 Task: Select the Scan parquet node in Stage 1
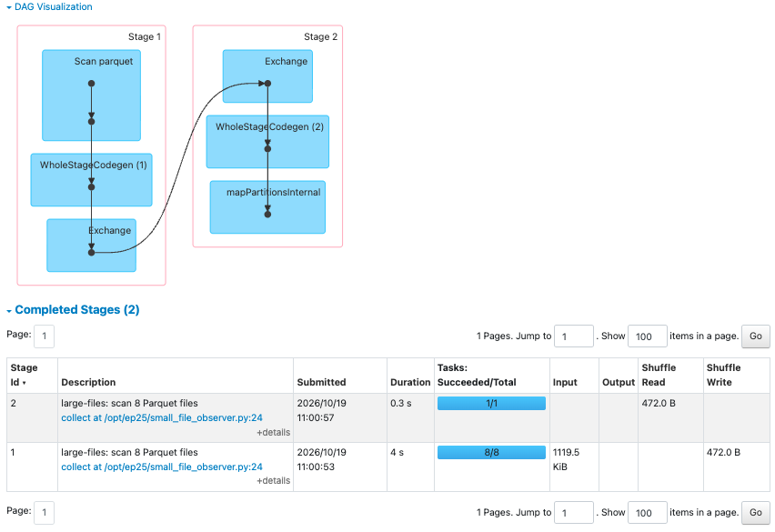[92, 95]
